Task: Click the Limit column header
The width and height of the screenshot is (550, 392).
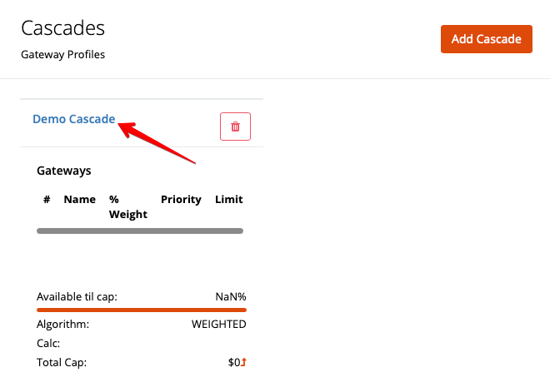Action: 229,200
